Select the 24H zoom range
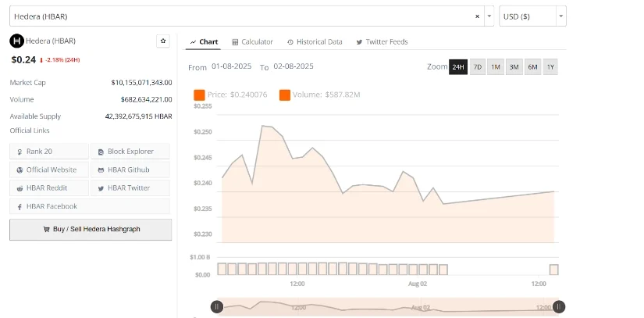Screen dimensions: 644x318 click(x=458, y=66)
